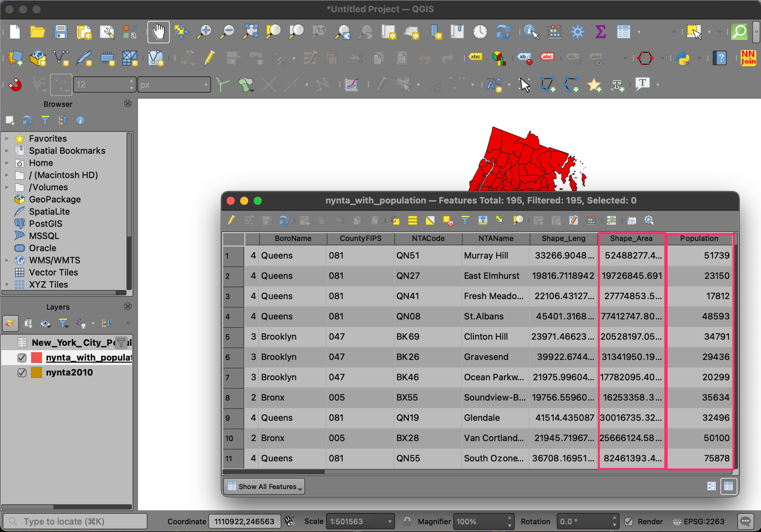Activate the Identify Features tool

(x=531, y=32)
